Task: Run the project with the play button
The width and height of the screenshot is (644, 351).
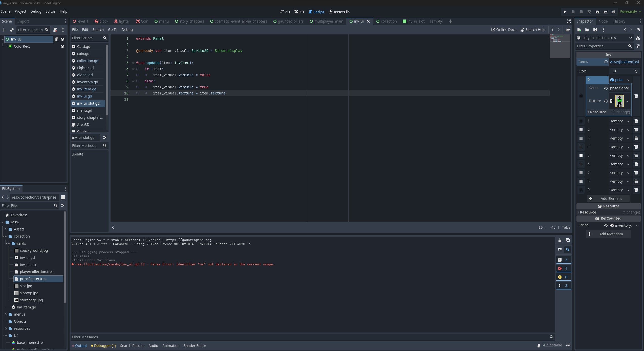Action: pyautogui.click(x=565, y=12)
